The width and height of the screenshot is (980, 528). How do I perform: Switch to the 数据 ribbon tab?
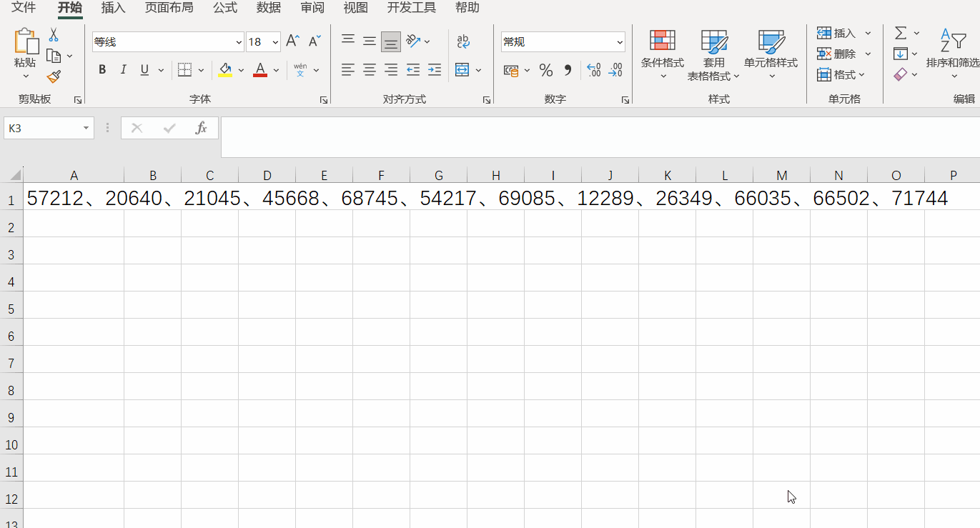coord(268,8)
